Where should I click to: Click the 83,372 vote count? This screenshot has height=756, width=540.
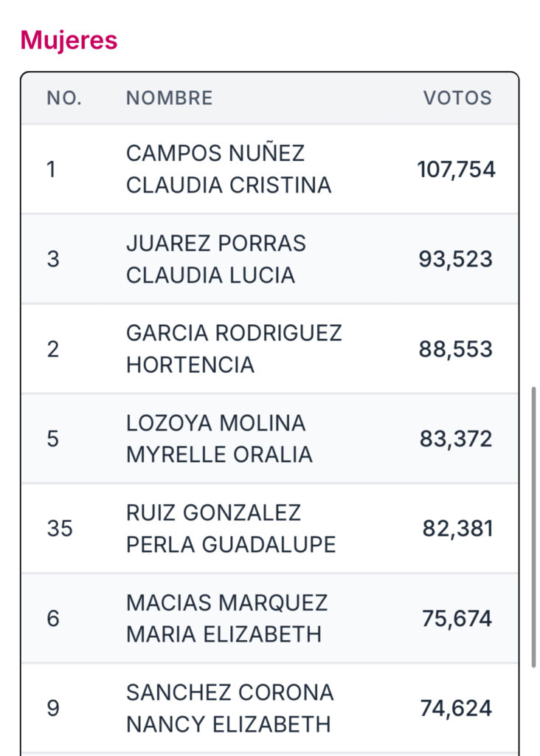click(456, 439)
